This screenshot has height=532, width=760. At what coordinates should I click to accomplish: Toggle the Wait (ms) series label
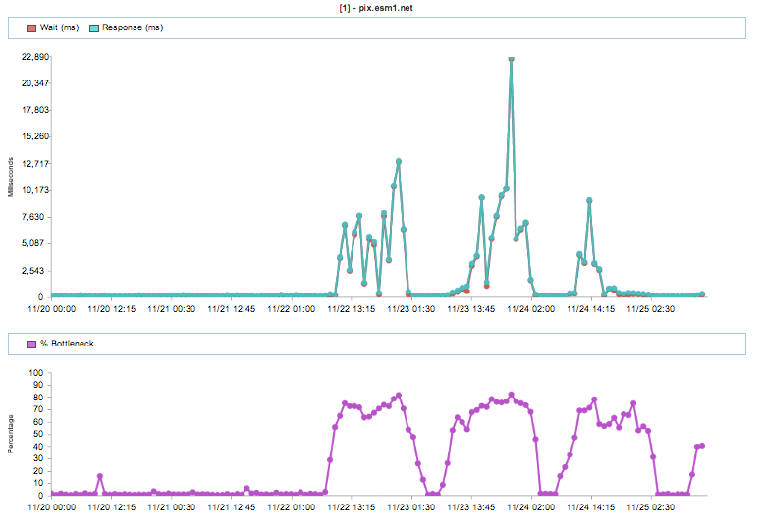point(59,27)
